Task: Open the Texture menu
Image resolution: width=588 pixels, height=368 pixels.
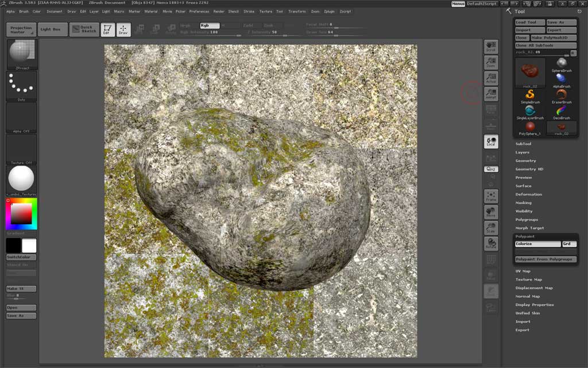Action: pos(265,11)
